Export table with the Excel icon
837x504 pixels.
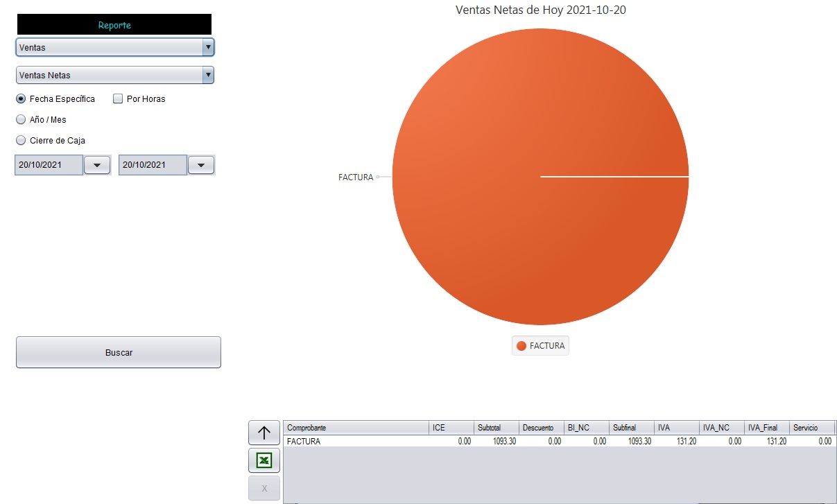point(264,460)
